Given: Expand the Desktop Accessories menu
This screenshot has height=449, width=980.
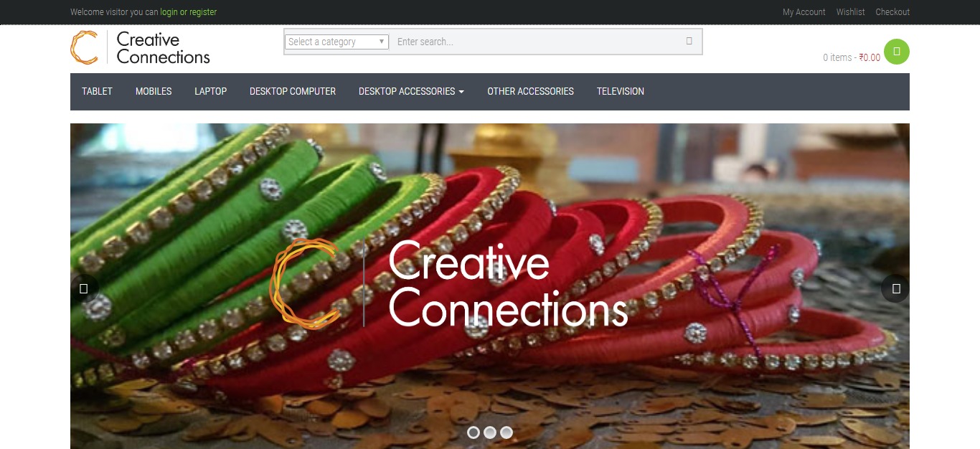Looking at the screenshot, I should [411, 91].
